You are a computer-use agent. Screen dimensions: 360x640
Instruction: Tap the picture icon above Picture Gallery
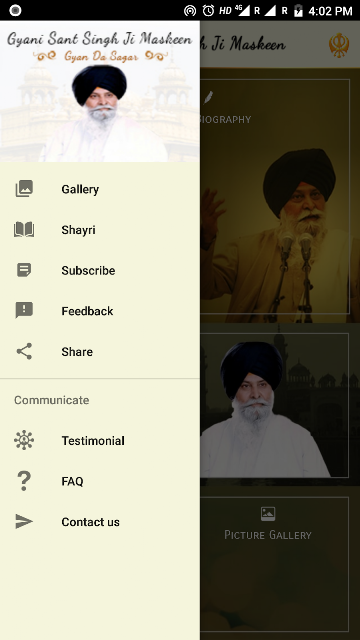click(268, 514)
